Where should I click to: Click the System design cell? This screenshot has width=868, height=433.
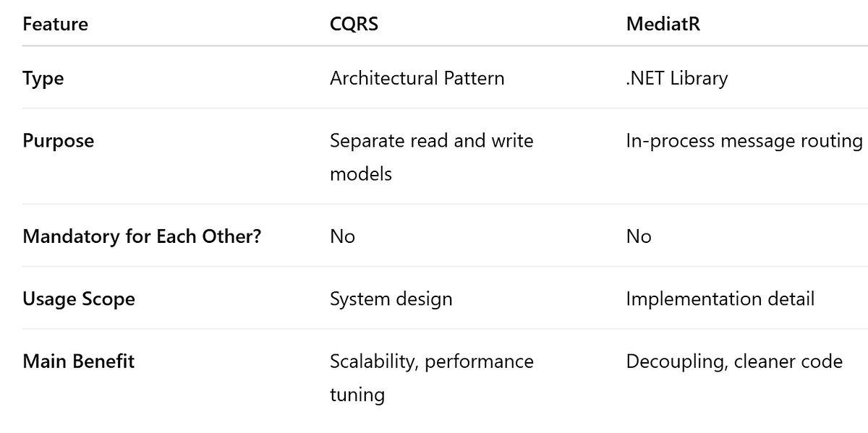[391, 299]
